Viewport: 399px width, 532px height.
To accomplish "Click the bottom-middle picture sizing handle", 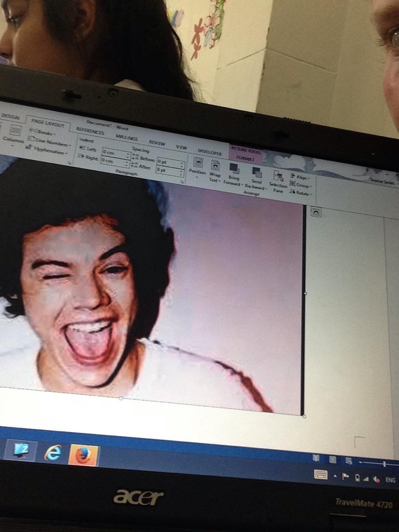I will coord(121,398).
